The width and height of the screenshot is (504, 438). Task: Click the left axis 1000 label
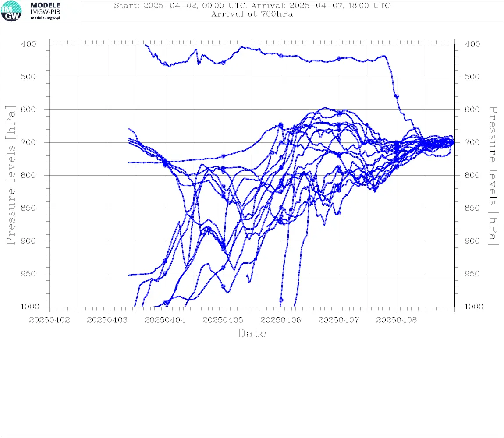30,307
